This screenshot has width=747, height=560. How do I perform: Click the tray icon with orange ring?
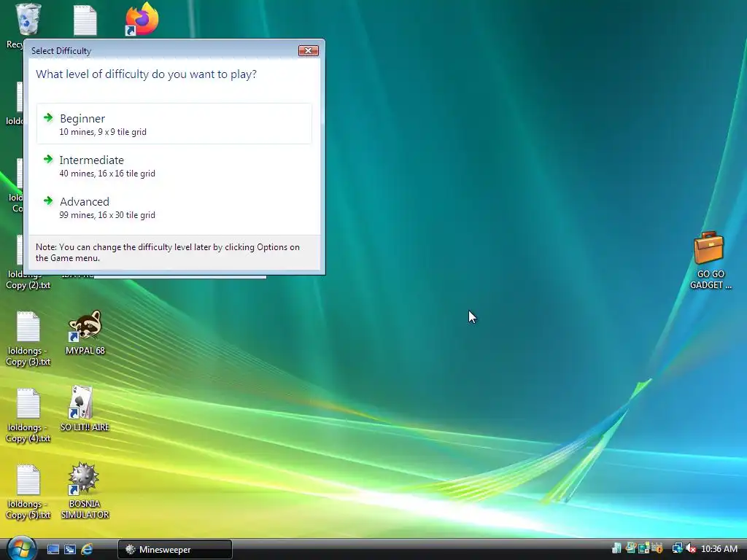click(631, 548)
